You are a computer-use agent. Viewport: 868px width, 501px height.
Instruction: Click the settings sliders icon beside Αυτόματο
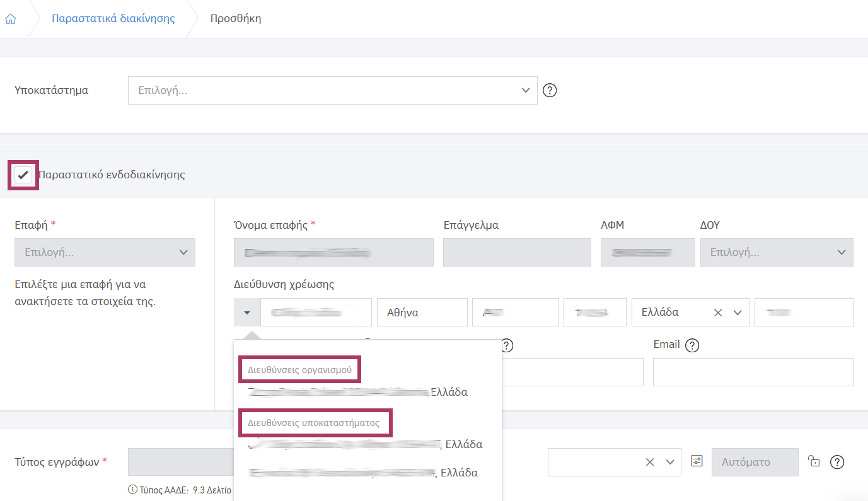pyautogui.click(x=697, y=461)
